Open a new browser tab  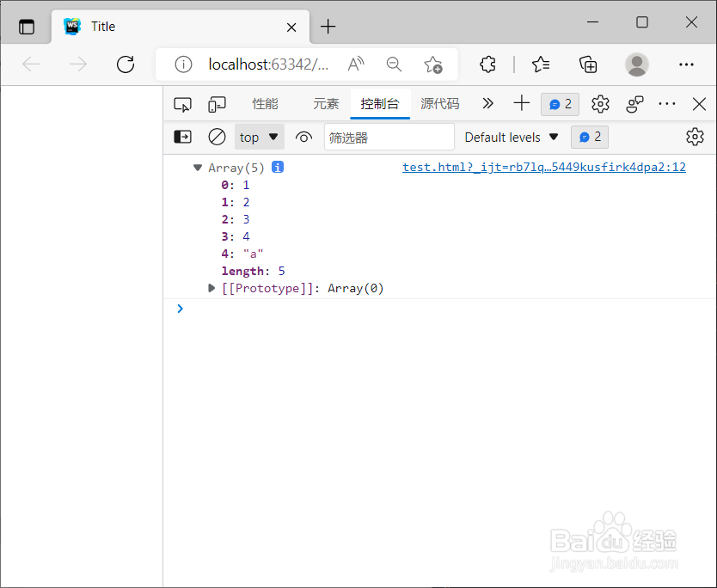(328, 27)
